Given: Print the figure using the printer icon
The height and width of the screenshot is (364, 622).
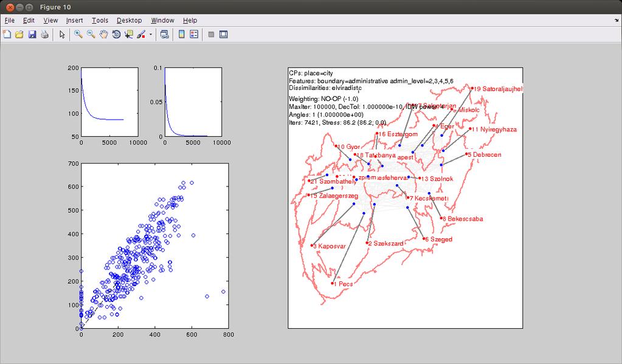Looking at the screenshot, I should click(x=44, y=35).
